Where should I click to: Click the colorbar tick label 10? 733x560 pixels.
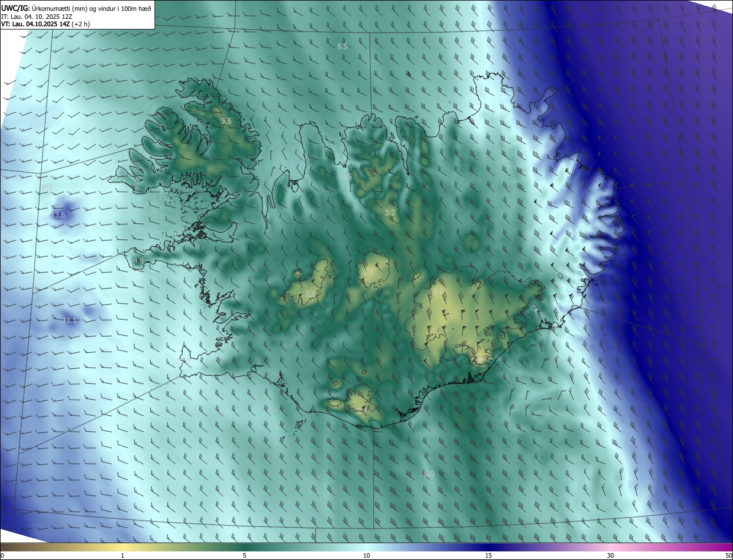pos(366,555)
